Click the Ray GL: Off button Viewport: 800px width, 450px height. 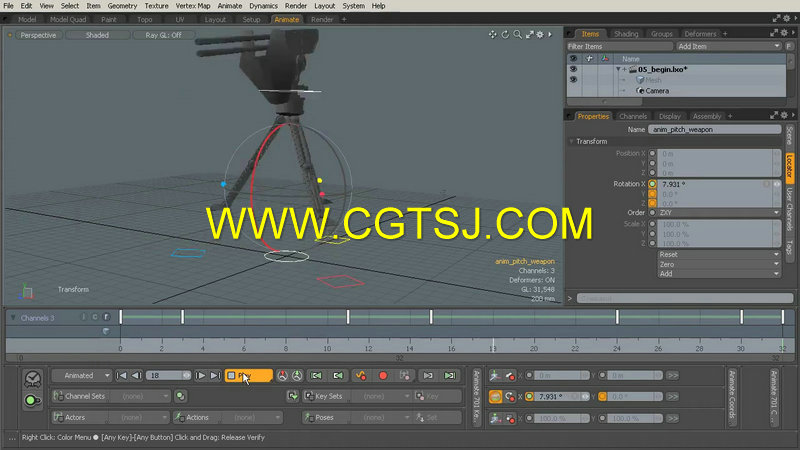pos(163,35)
